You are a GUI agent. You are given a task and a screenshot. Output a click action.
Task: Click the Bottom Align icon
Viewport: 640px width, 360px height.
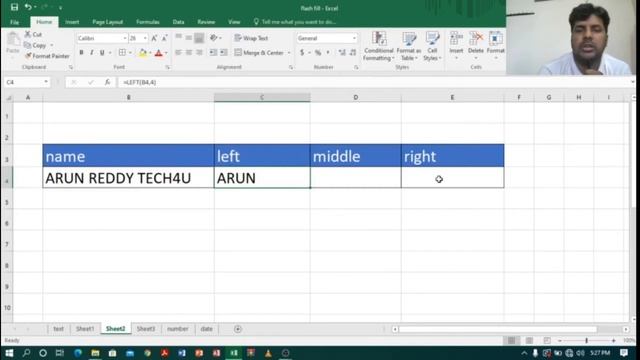point(199,38)
